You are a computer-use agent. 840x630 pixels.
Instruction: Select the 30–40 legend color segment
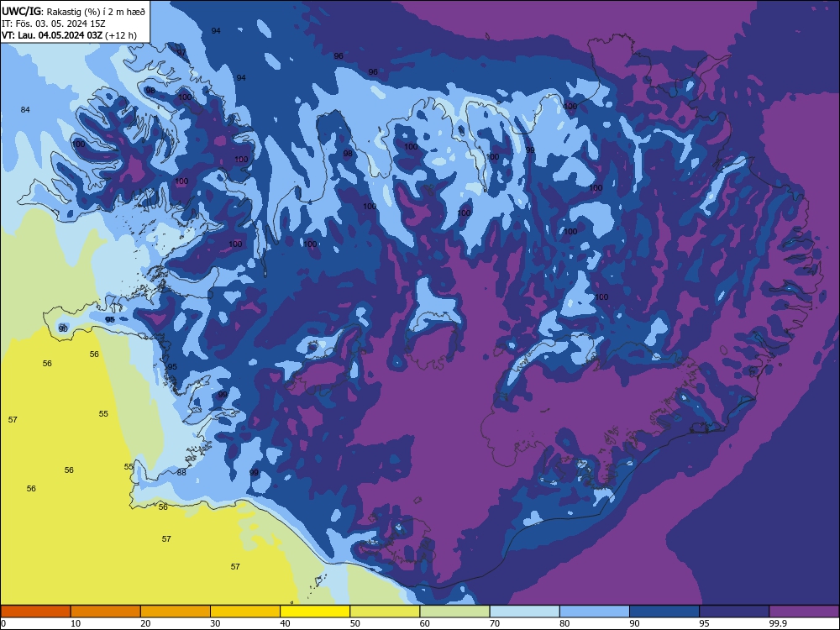245,612
